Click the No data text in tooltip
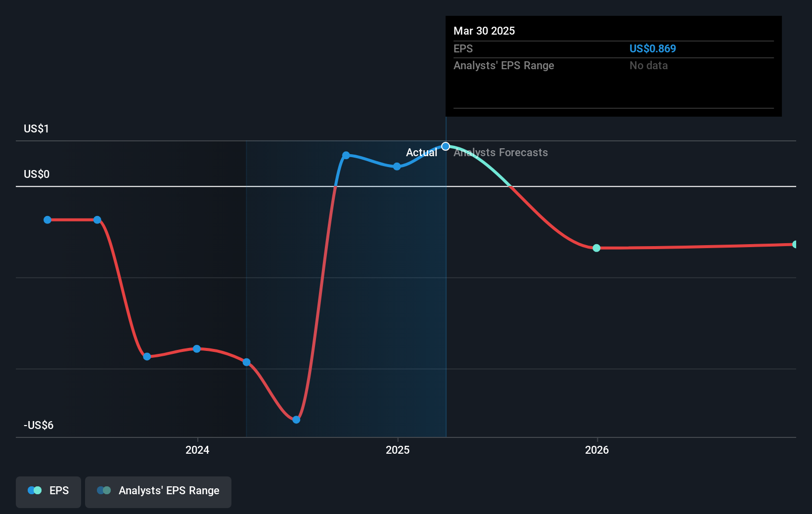 point(648,66)
